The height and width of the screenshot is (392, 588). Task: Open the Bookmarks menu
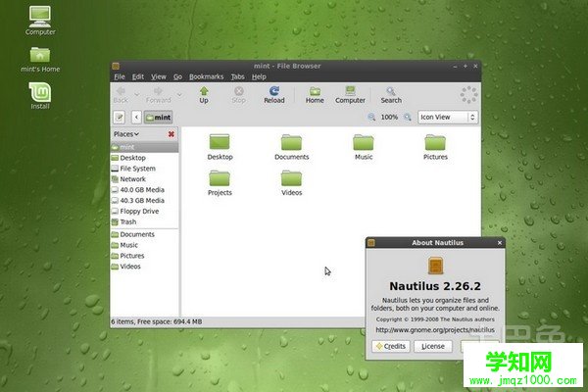pos(206,76)
